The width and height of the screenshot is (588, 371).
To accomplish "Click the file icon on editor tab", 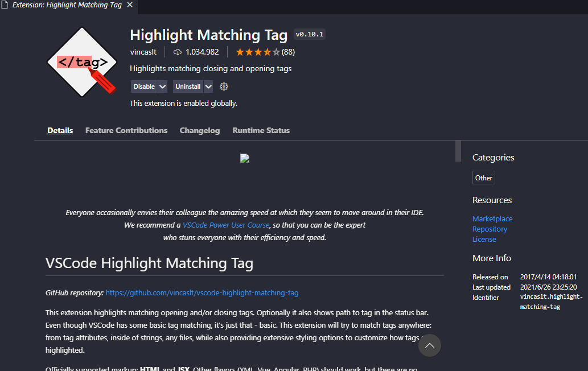I will [x=5, y=5].
